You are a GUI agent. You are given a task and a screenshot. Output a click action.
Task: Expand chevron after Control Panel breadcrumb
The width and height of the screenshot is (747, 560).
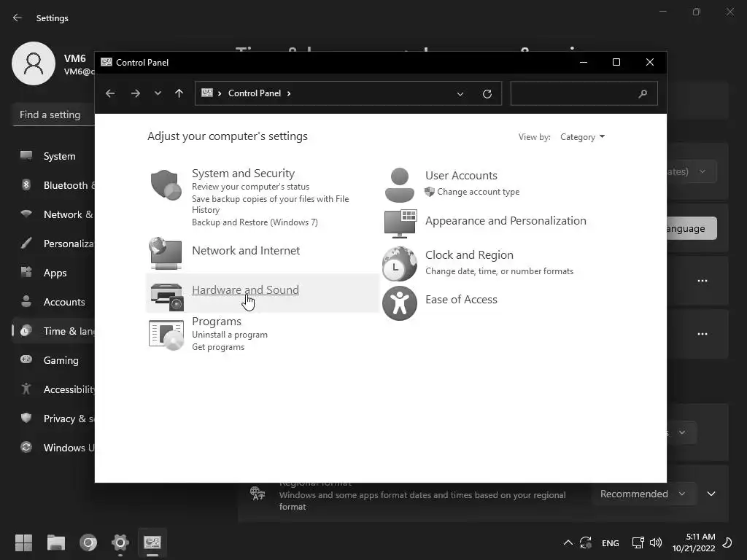[289, 93]
